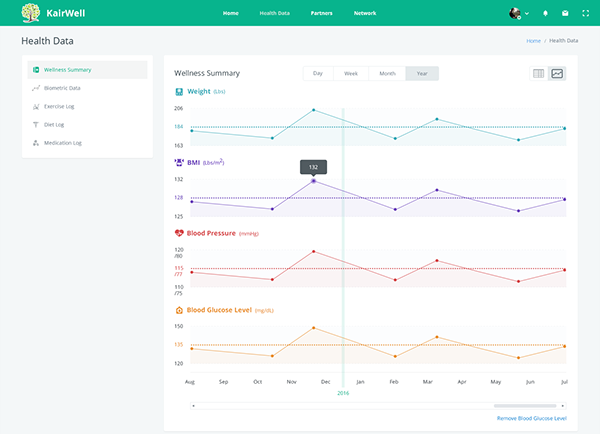Viewport: 600px width, 434px height.
Task: Switch to table view icon
Action: pyautogui.click(x=538, y=73)
